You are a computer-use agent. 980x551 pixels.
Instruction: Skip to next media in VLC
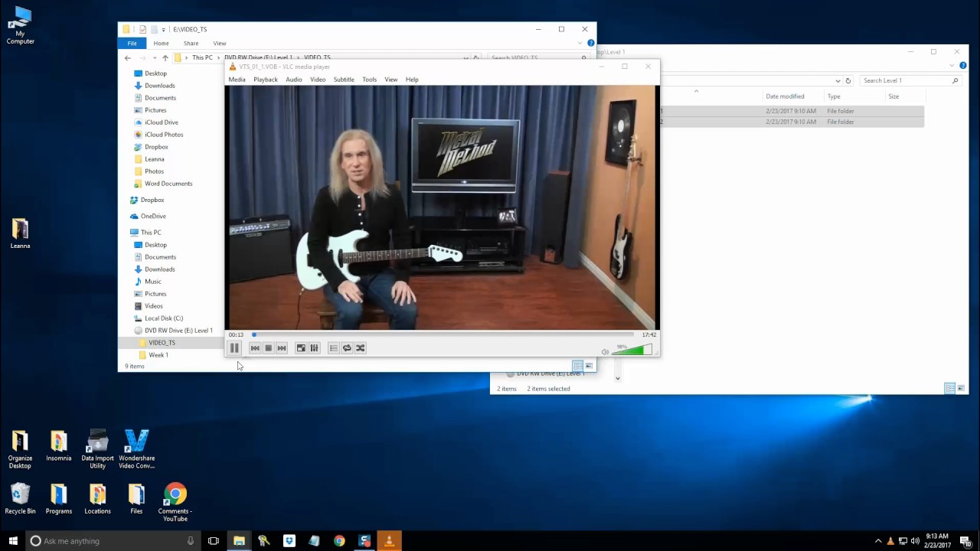tap(281, 348)
